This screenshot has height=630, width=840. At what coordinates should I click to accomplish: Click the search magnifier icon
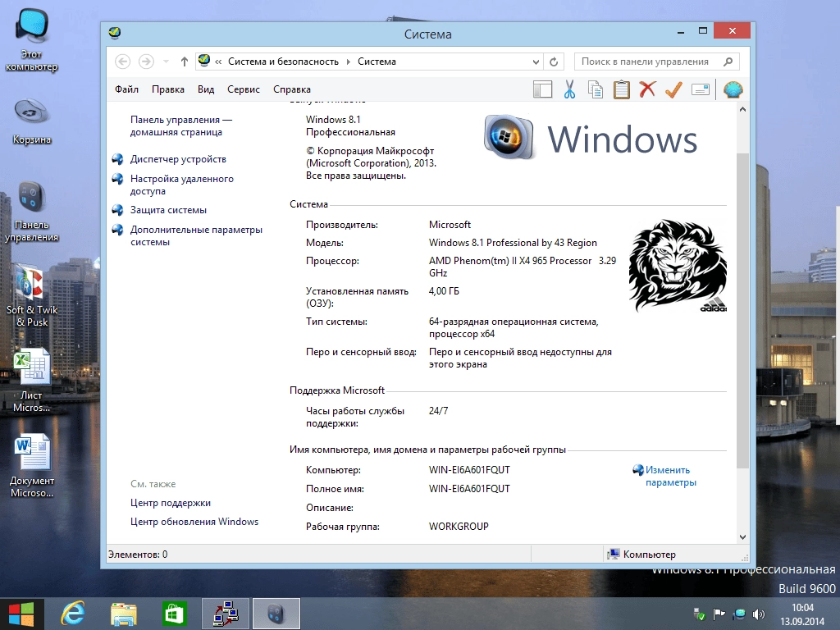pyautogui.click(x=728, y=62)
